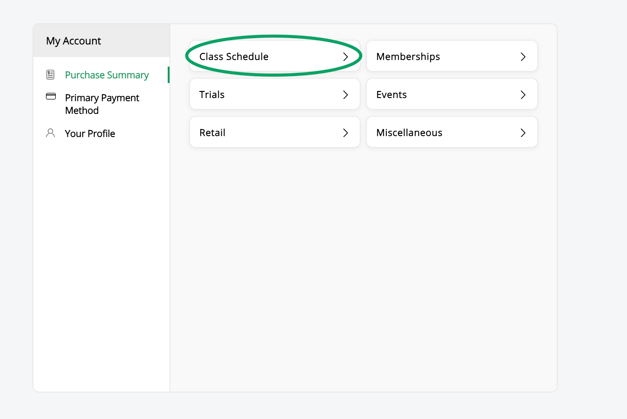The image size is (627, 419).
Task: Expand Events using its right arrow
Action: coord(523,95)
